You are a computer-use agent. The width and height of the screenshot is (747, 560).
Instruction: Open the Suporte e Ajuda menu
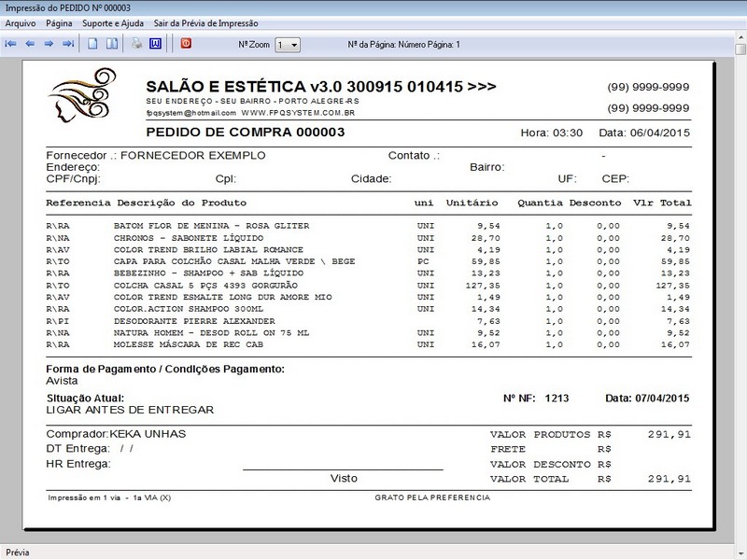coord(113,22)
